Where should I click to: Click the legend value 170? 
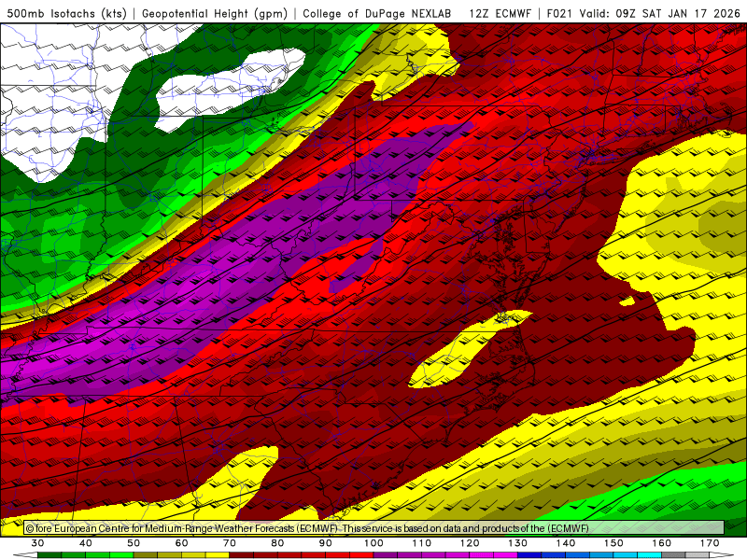click(x=710, y=543)
